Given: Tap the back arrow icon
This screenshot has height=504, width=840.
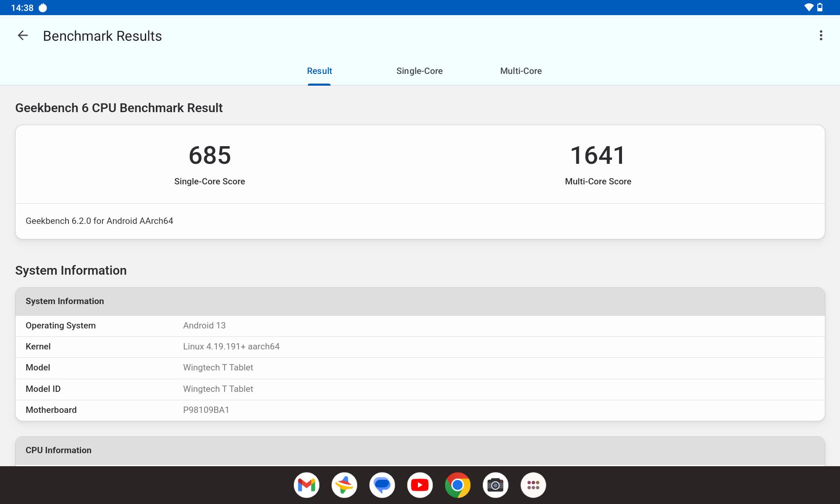Looking at the screenshot, I should pyautogui.click(x=23, y=36).
